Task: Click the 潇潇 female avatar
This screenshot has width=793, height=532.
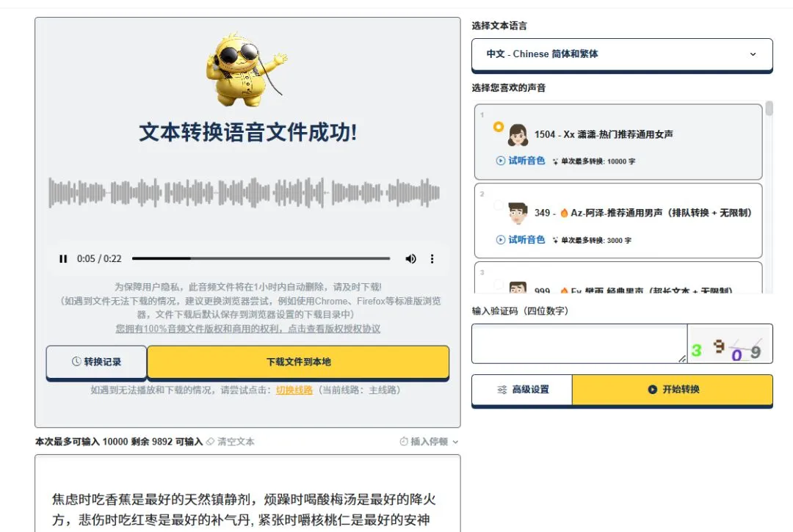Action: [518, 135]
